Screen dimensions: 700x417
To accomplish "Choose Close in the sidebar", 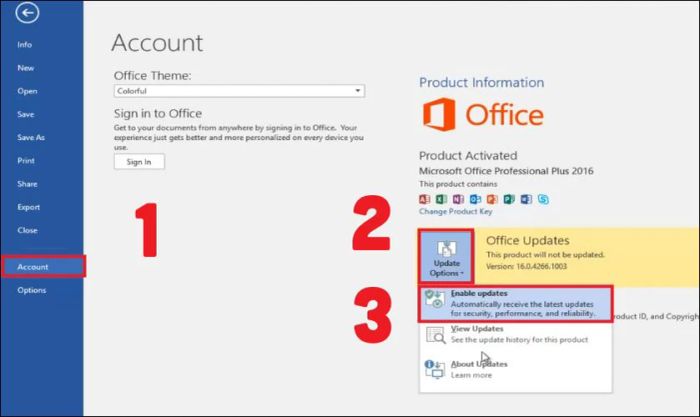I will pyautogui.click(x=27, y=230).
